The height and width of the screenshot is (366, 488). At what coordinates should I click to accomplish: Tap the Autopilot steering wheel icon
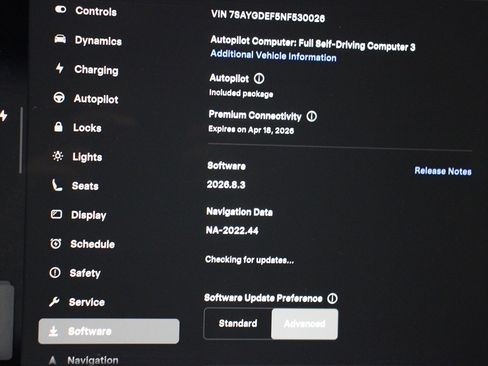tap(59, 98)
